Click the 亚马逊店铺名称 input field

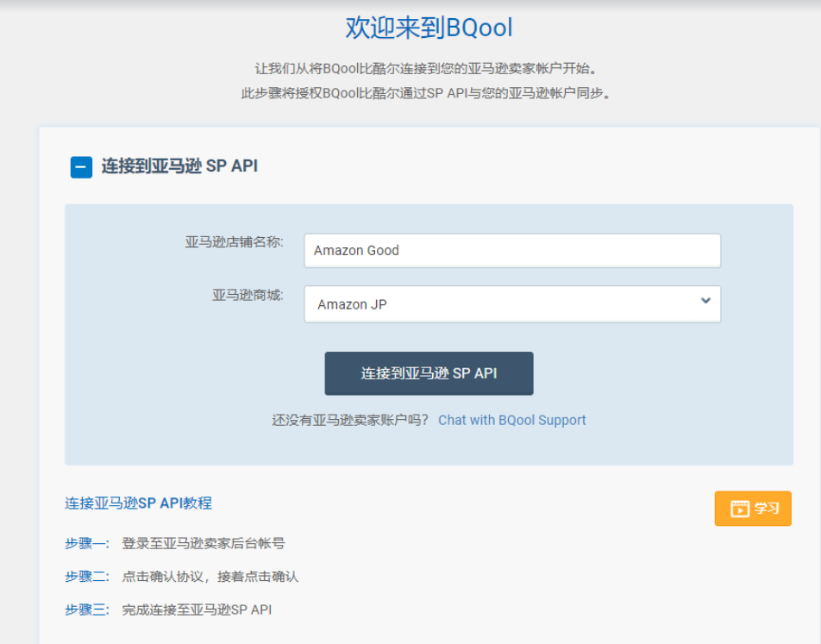click(x=512, y=250)
